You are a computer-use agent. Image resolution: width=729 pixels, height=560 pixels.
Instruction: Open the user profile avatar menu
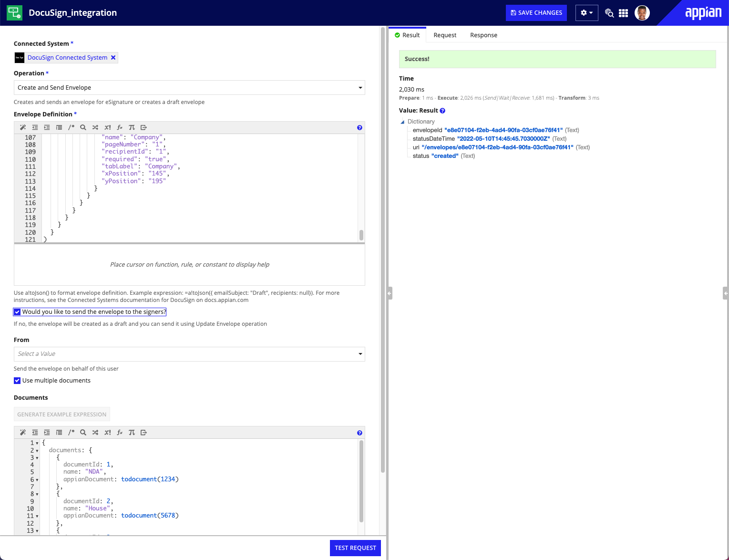coord(642,13)
